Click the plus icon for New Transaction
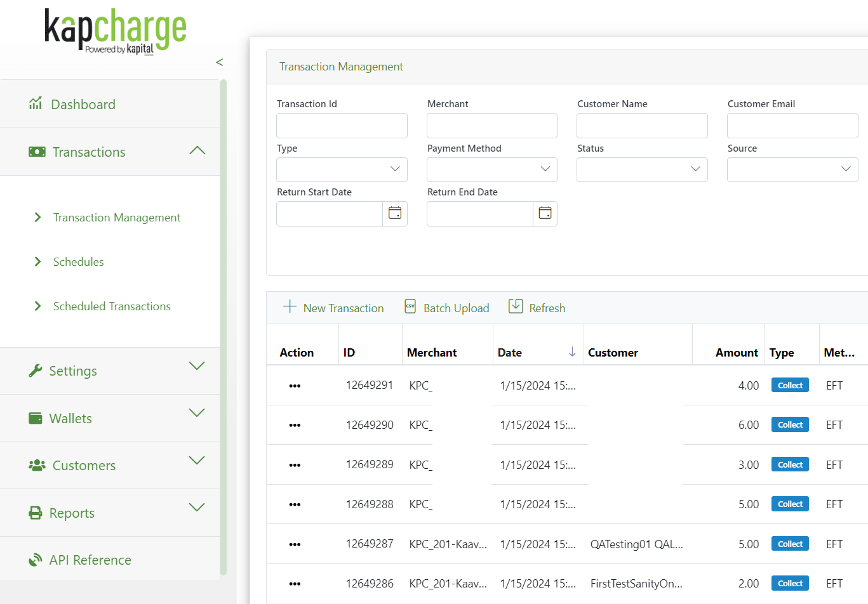The height and width of the screenshot is (604, 868). click(x=290, y=307)
